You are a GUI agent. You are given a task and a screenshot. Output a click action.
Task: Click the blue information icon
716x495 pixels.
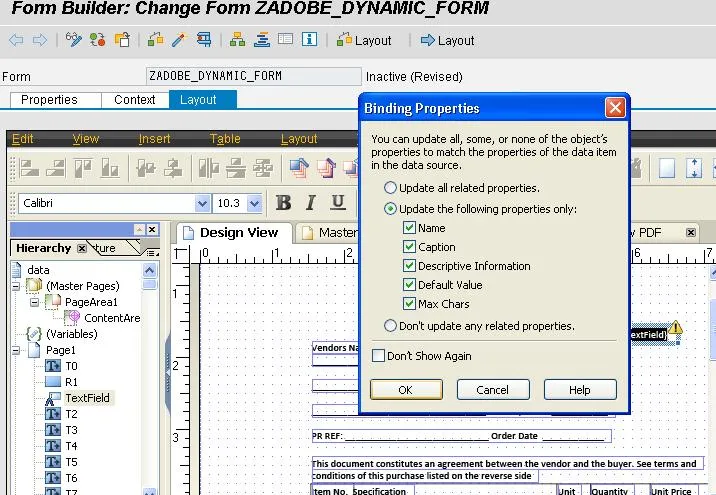click(309, 40)
